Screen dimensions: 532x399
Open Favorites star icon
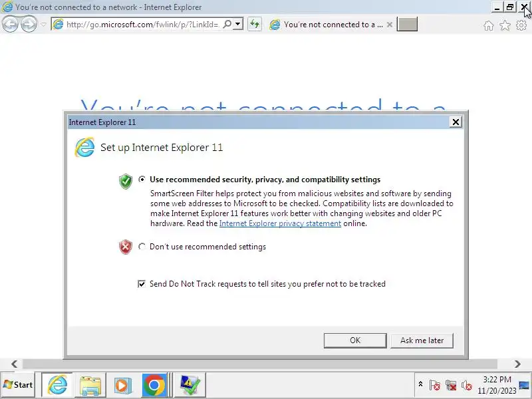[505, 25]
